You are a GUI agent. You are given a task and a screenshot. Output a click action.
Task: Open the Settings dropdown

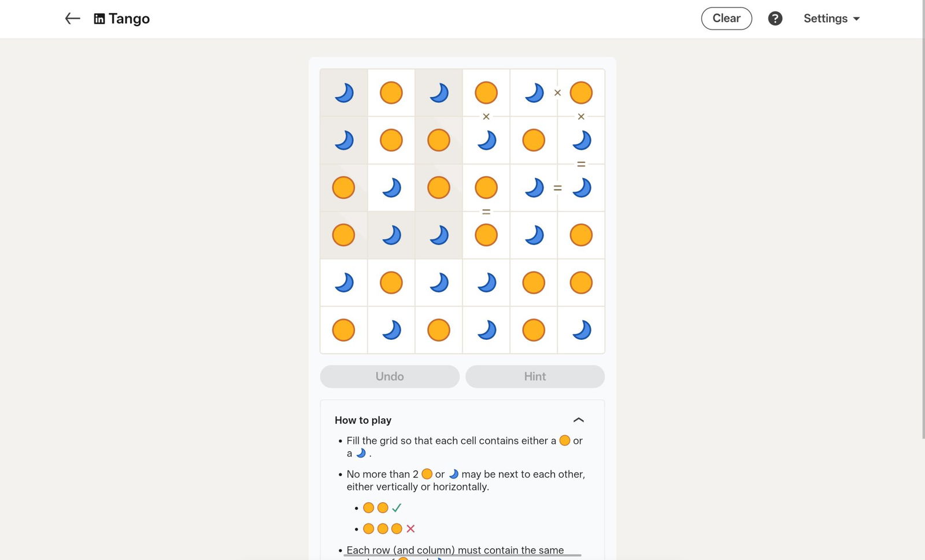(831, 18)
